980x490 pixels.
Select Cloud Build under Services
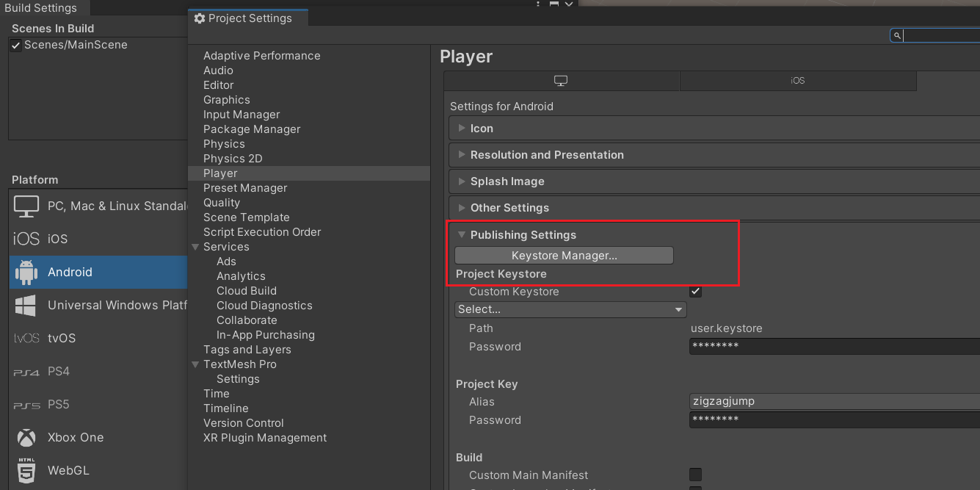tap(247, 291)
